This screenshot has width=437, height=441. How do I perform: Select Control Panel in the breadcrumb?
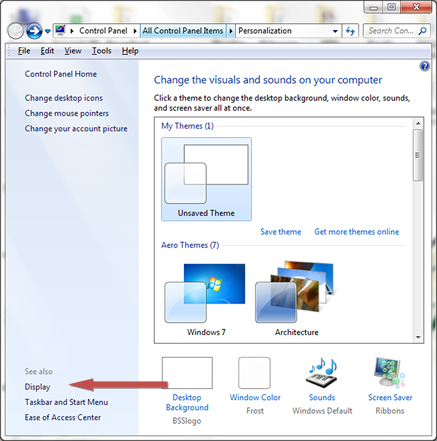click(x=103, y=31)
